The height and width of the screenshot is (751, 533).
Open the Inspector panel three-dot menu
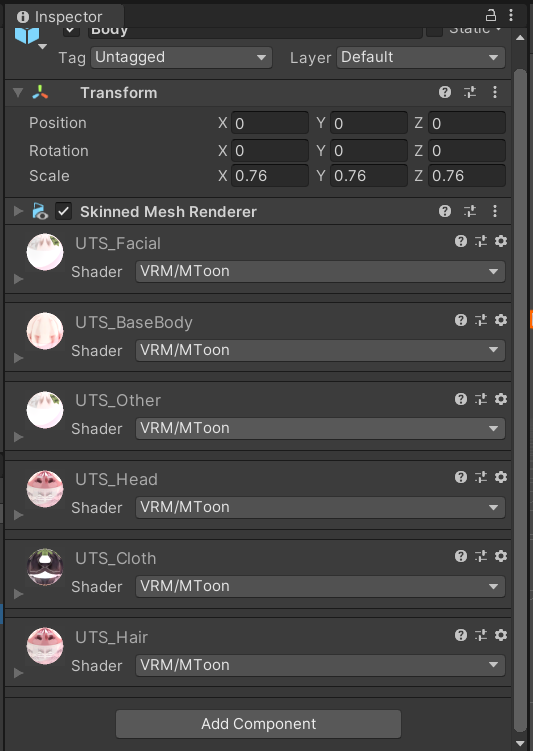coord(511,15)
